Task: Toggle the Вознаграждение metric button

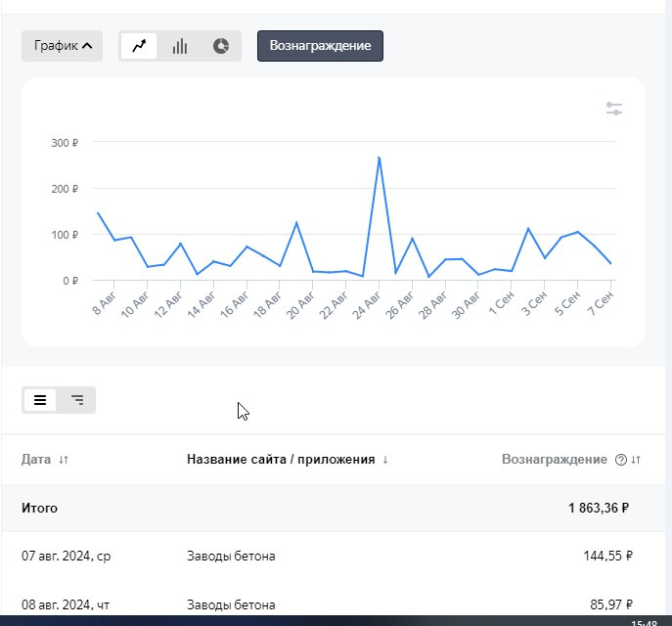Action: [x=320, y=46]
